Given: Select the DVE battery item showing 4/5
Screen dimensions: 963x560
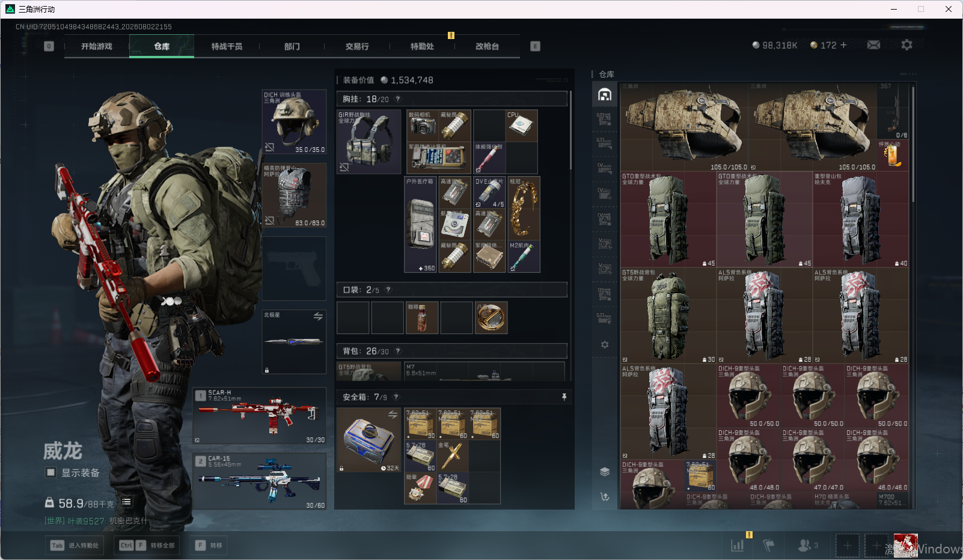Looking at the screenshot, I should click(x=489, y=193).
